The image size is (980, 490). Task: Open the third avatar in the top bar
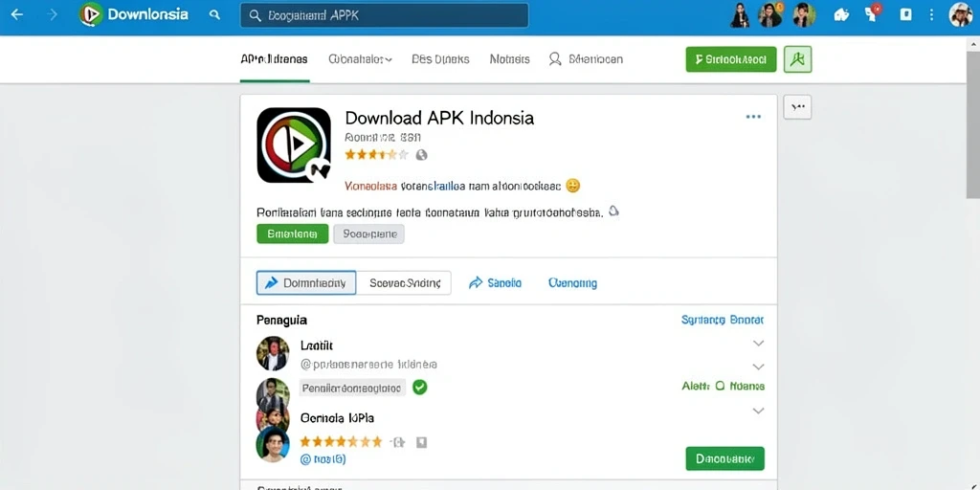[804, 15]
